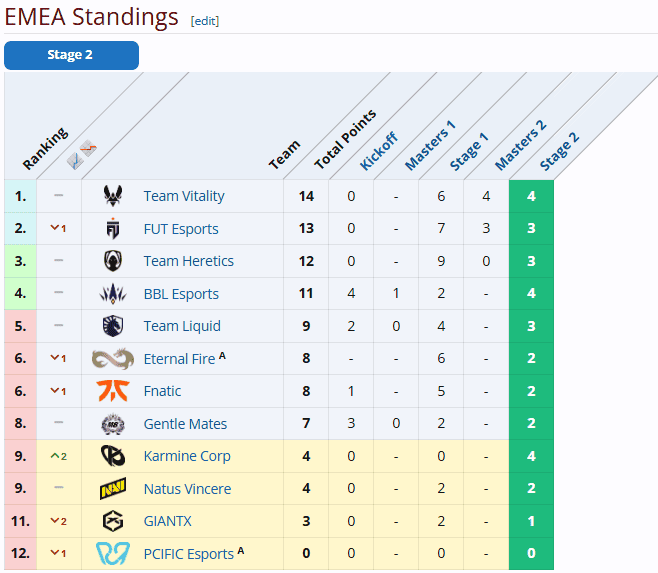The image size is (658, 573).
Task: Open the Stage 1 column header link
Action: [469, 152]
